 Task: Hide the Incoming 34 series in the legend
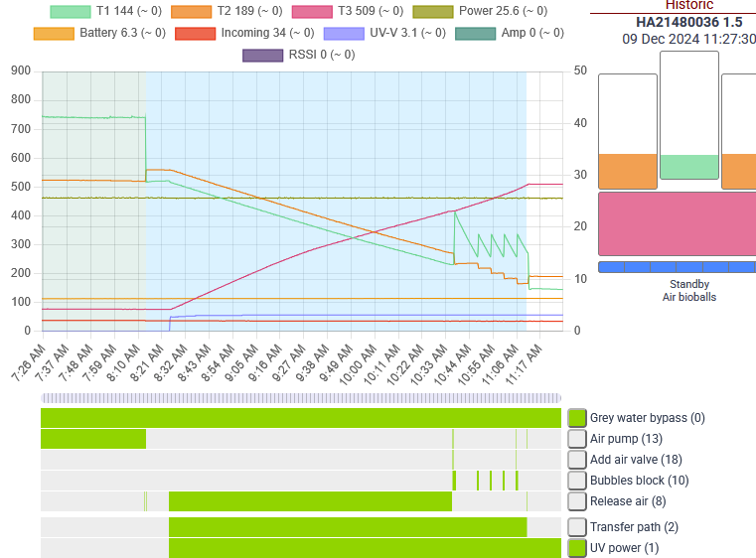click(196, 34)
